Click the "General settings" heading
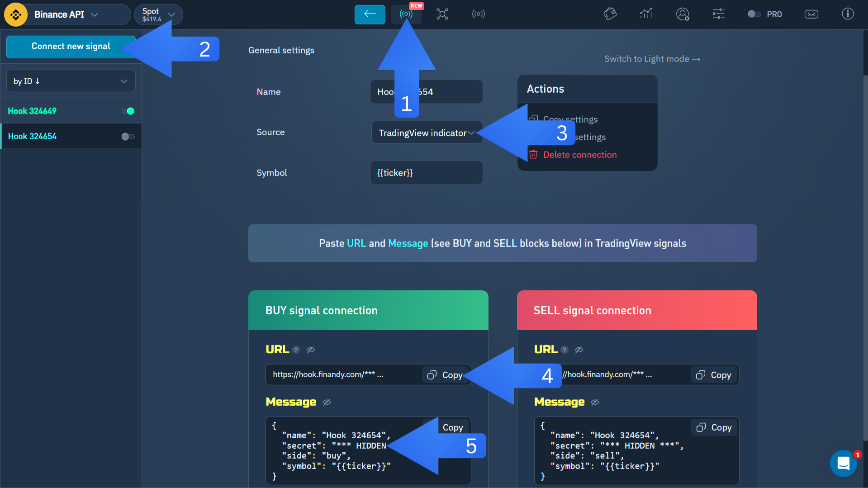The width and height of the screenshot is (868, 488). pos(281,50)
